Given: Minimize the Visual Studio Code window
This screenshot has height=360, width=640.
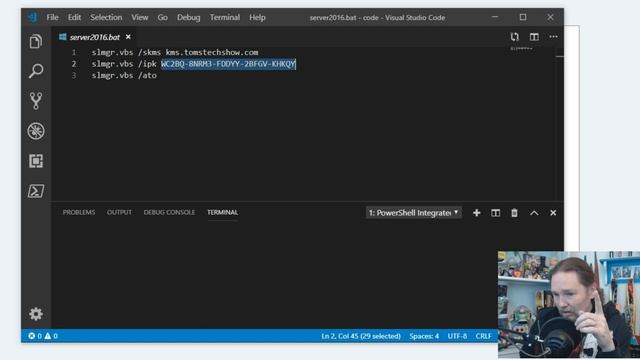Looking at the screenshot, I should pyautogui.click(x=495, y=17).
